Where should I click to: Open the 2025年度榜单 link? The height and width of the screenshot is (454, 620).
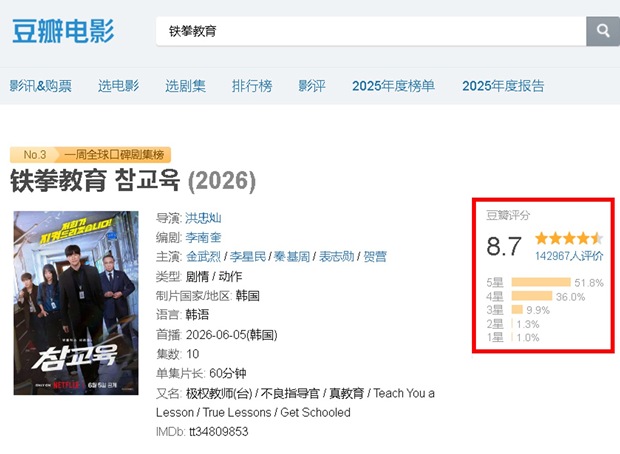pos(393,86)
